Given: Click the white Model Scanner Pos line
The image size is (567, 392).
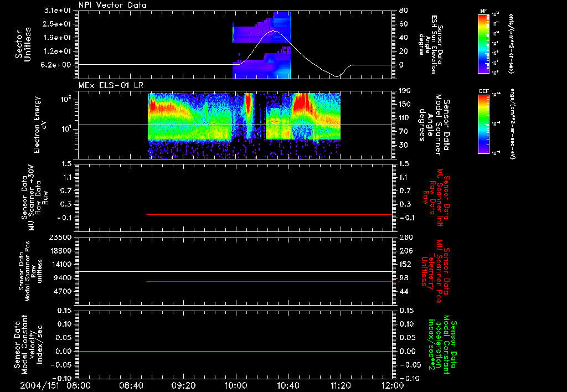Looking at the screenshot, I should pyautogui.click(x=235, y=271).
